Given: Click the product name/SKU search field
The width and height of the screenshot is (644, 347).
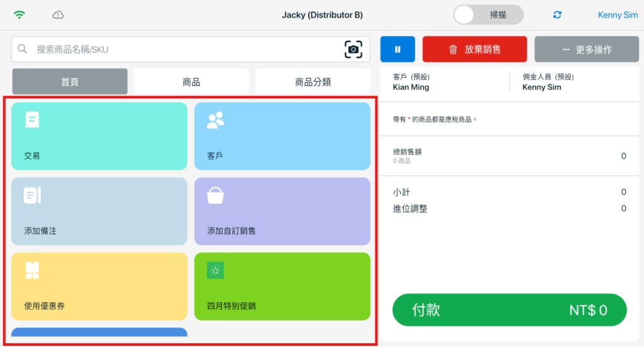Looking at the screenshot, I should [x=182, y=49].
